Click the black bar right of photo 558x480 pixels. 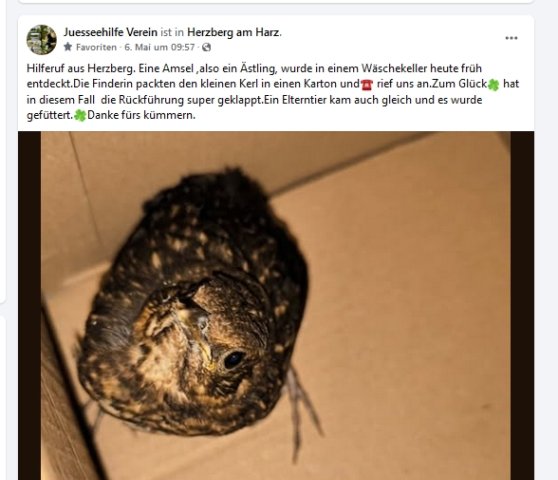pyautogui.click(x=522, y=306)
